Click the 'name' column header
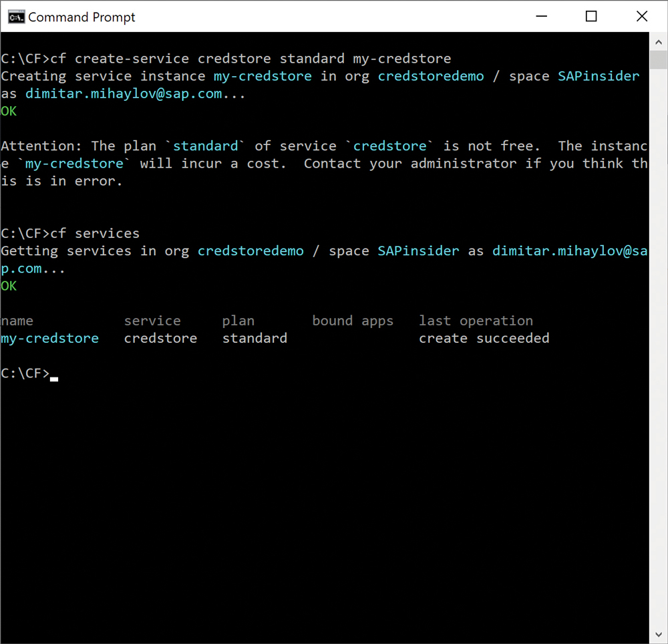The height and width of the screenshot is (644, 668). pyautogui.click(x=17, y=321)
